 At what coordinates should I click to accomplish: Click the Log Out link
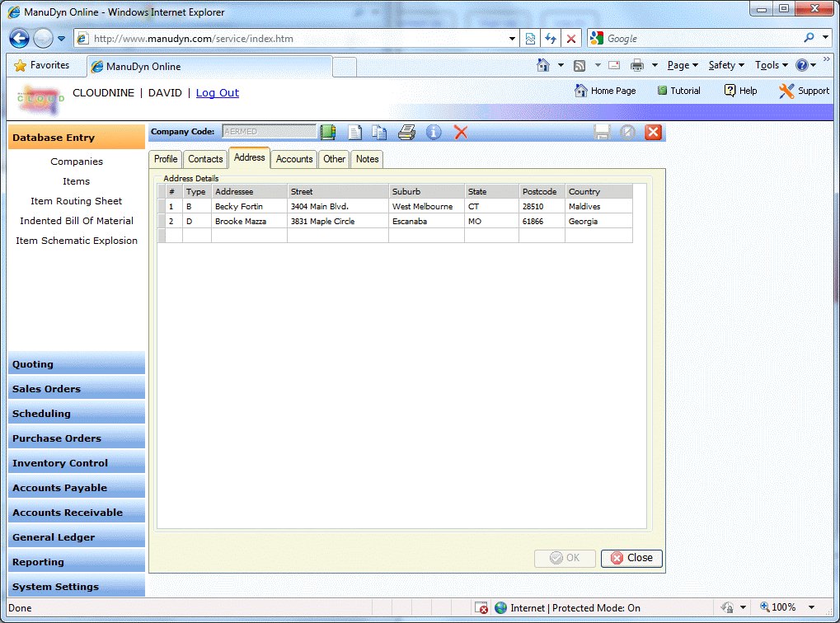pyautogui.click(x=218, y=93)
